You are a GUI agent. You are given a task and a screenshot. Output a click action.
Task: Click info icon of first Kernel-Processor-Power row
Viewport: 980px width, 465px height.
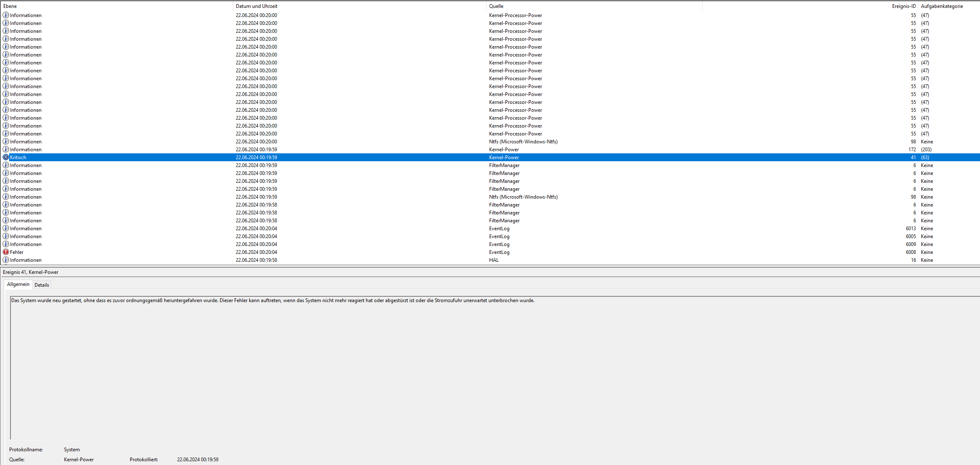[6, 15]
